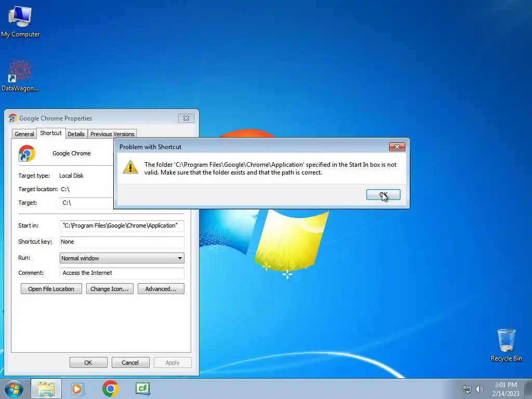Confirm the Problem with Shortcut dialog with OK
The height and width of the screenshot is (399, 532).
[x=383, y=195]
